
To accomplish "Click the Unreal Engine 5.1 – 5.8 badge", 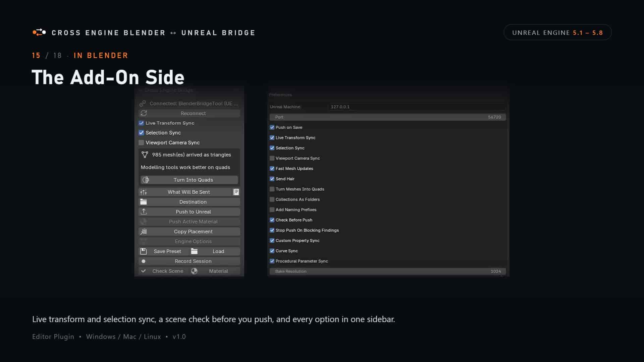I will pyautogui.click(x=557, y=33).
